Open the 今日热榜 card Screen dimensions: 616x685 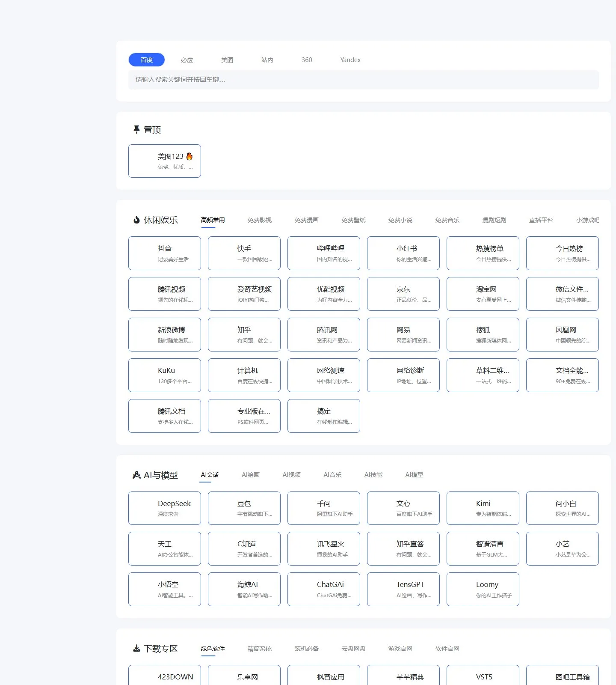(x=563, y=253)
